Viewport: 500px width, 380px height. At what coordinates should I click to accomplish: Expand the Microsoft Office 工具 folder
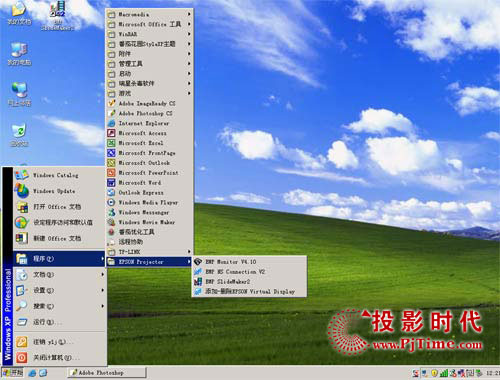coord(149,24)
